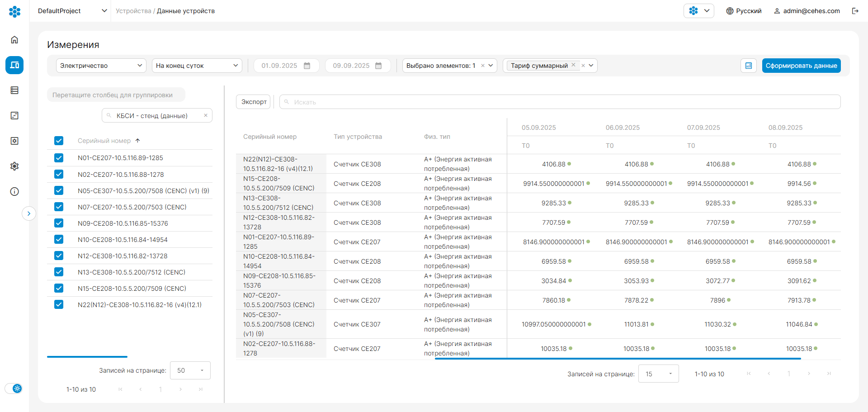Open the Электричество resource dropdown
This screenshot has width=868, height=412.
[101, 66]
